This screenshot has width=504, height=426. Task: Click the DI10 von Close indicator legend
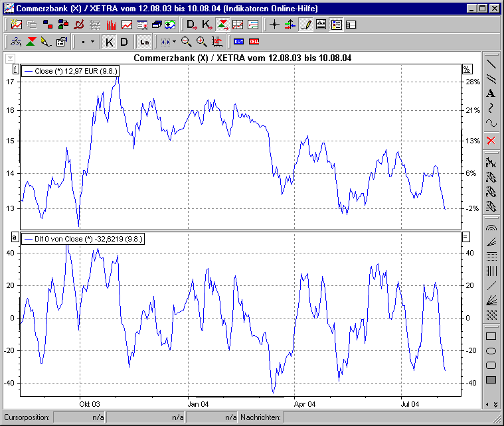coord(83,238)
